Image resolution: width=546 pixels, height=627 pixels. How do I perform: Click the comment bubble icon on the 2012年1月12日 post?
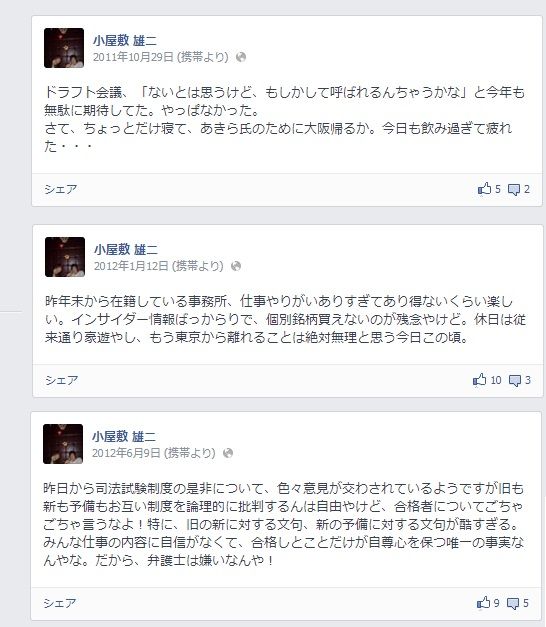[x=515, y=380]
